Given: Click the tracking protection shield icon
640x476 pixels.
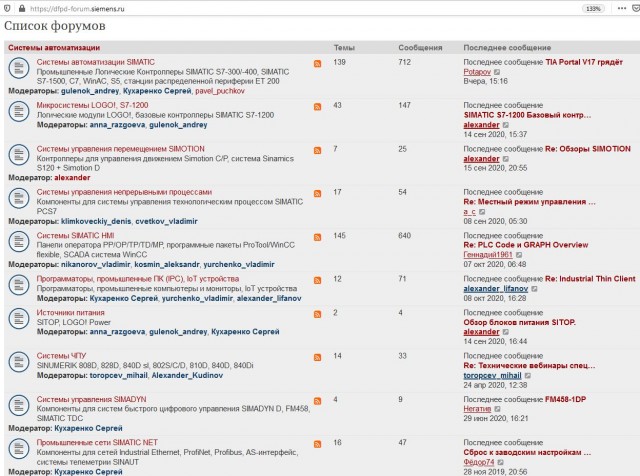Looking at the screenshot, I should pyautogui.click(x=7, y=9).
